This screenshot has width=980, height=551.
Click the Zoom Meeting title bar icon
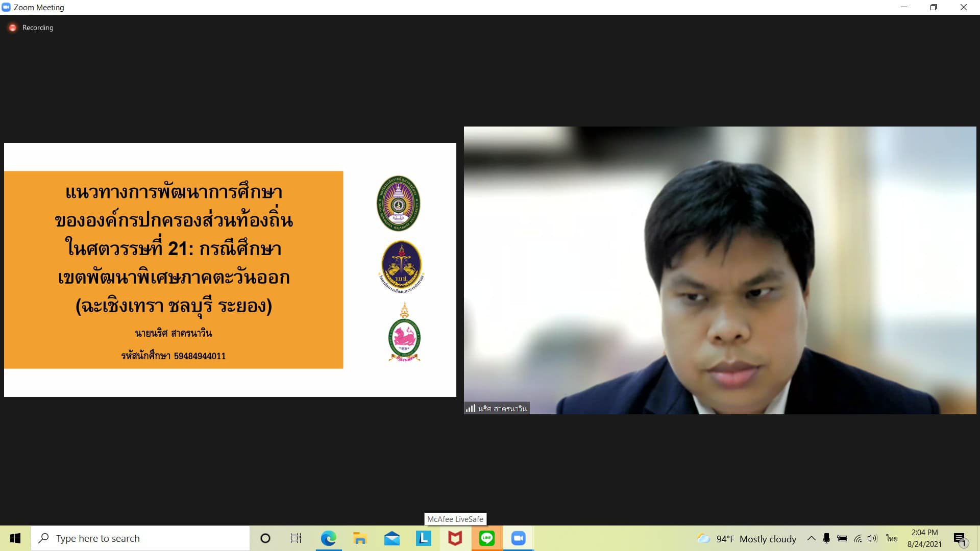point(6,7)
